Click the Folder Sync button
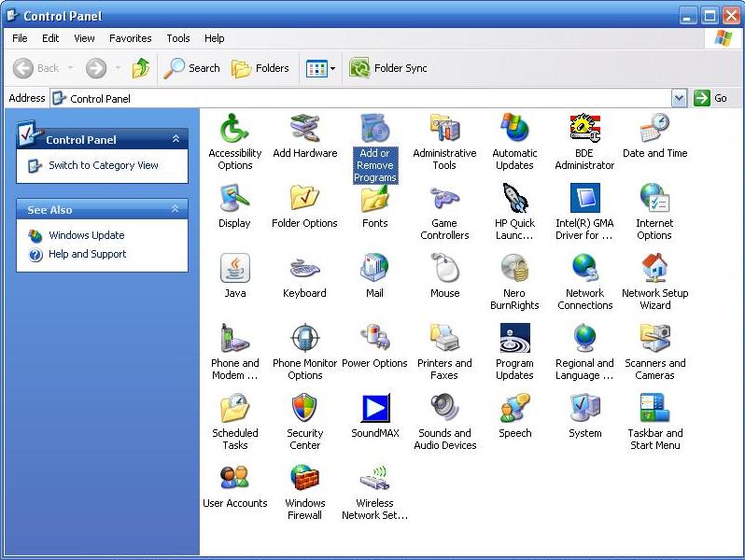Screen dimensions: 745x560 [x=388, y=68]
